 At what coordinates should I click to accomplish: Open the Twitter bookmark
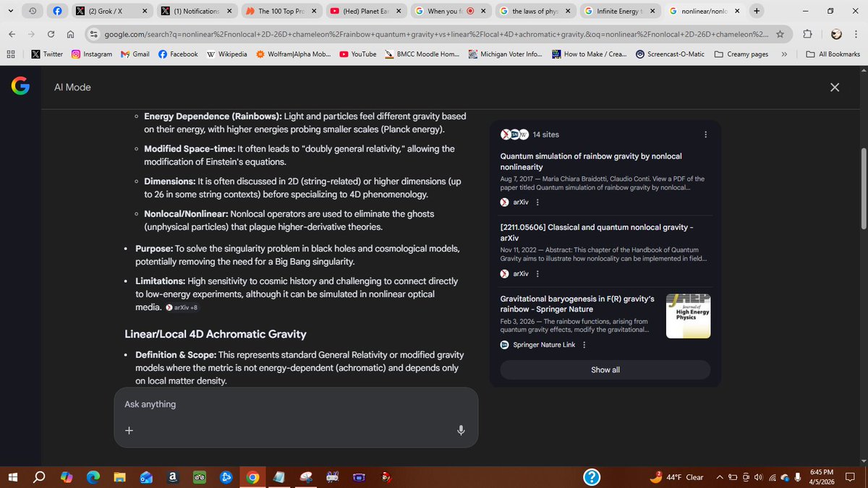coord(47,54)
